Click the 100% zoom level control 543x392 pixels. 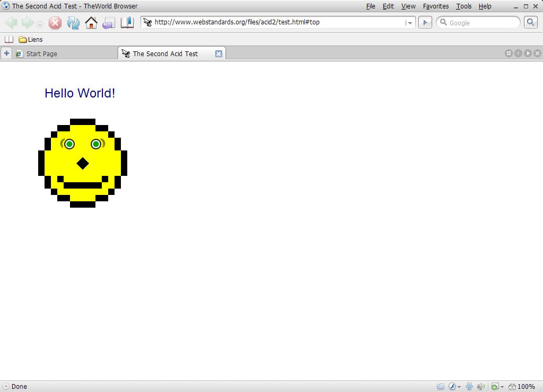pyautogui.click(x=522, y=387)
